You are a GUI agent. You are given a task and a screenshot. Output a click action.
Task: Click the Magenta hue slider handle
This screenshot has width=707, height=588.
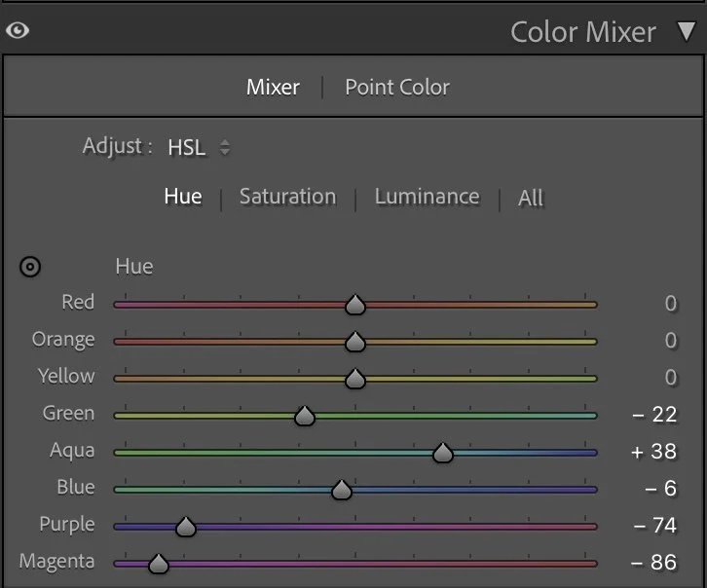pos(159,564)
